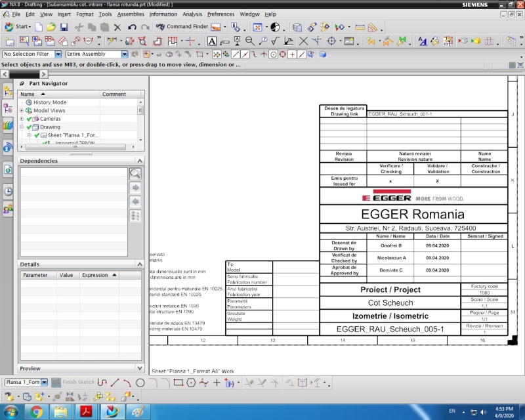Expand the Model Views tree node

pos(22,110)
